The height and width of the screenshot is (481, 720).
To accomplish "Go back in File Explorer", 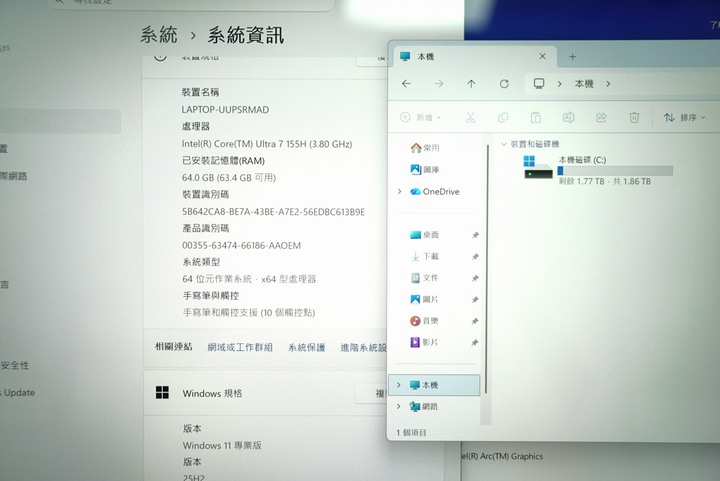I will [x=406, y=84].
